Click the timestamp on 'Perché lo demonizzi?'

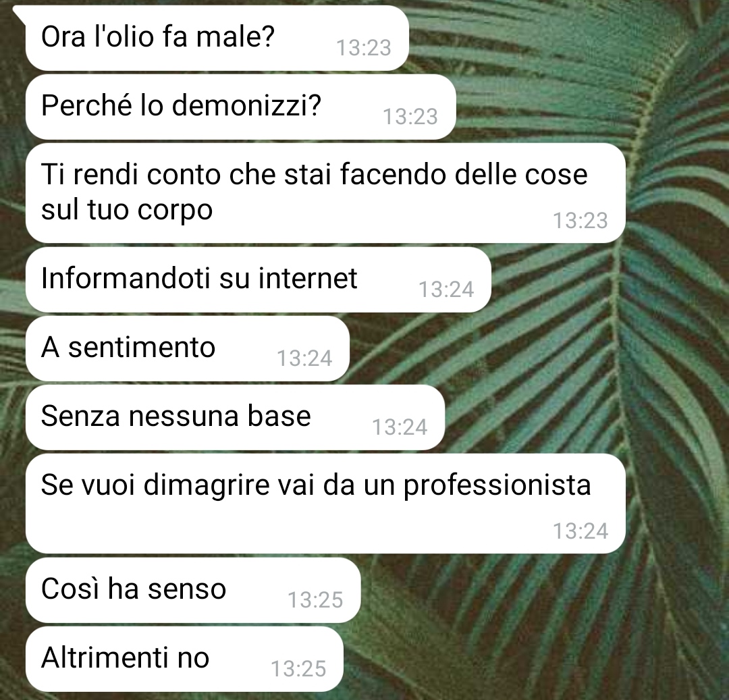point(410,117)
